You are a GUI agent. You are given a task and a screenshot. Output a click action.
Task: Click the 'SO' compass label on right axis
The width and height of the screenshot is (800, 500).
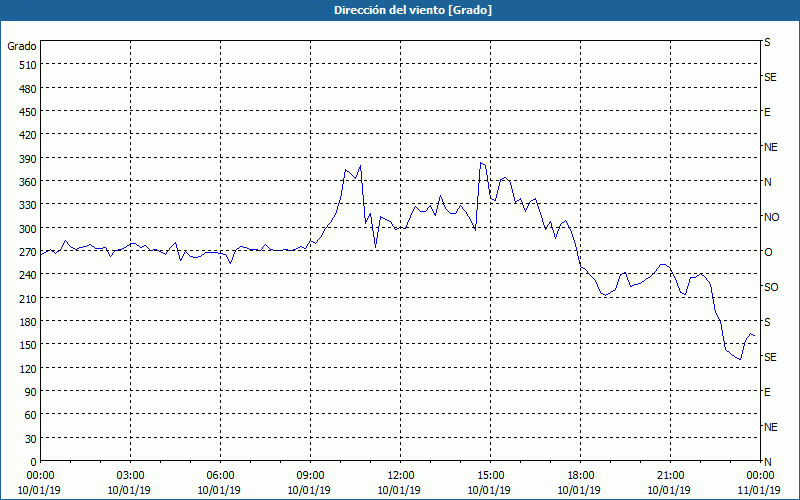point(771,287)
